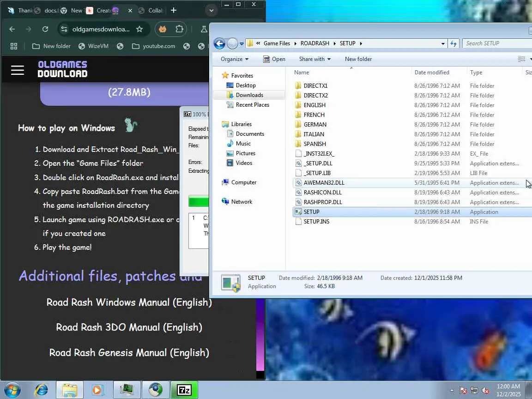Select SETUP application file
The width and height of the screenshot is (532, 399).
(311, 212)
